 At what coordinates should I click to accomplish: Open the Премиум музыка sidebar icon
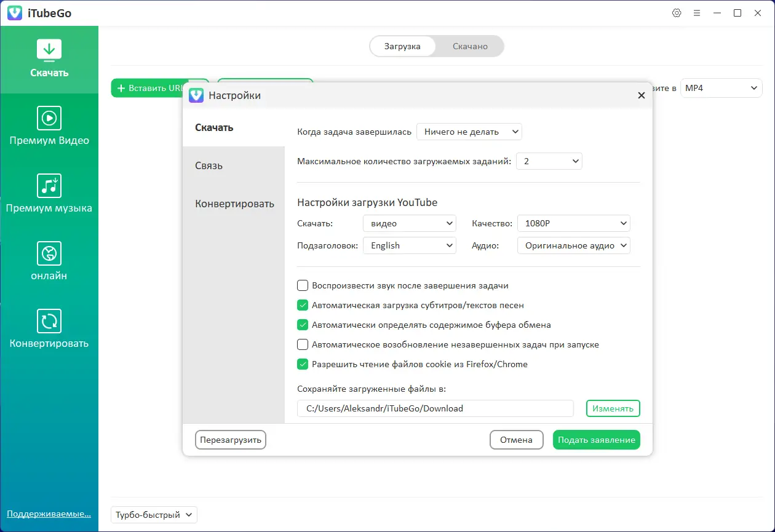coord(49,186)
